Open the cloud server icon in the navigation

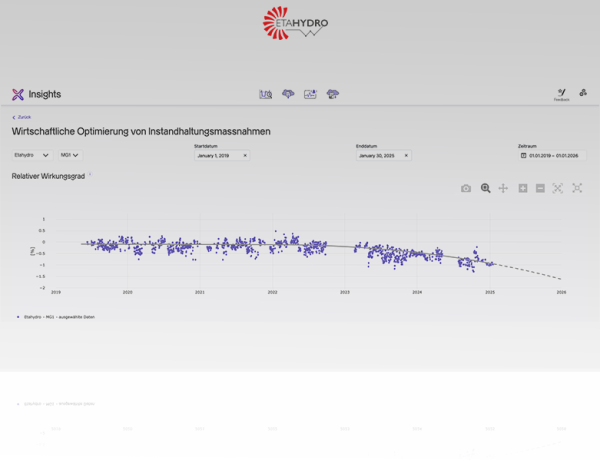point(333,94)
